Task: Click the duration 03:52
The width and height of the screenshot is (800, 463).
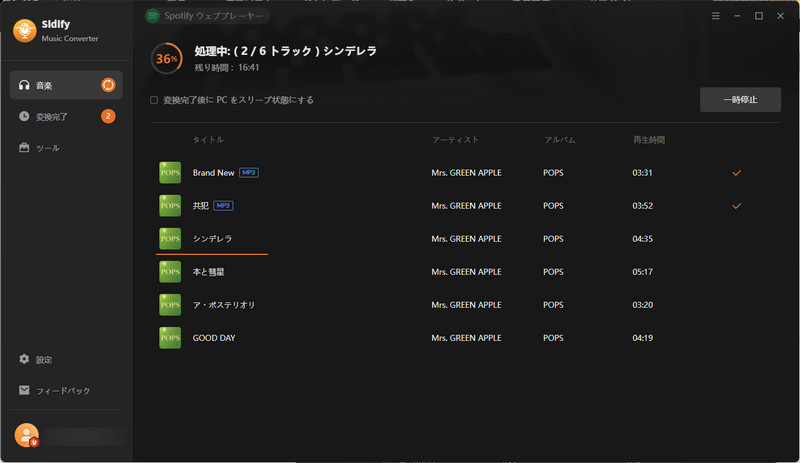Action: coord(642,206)
